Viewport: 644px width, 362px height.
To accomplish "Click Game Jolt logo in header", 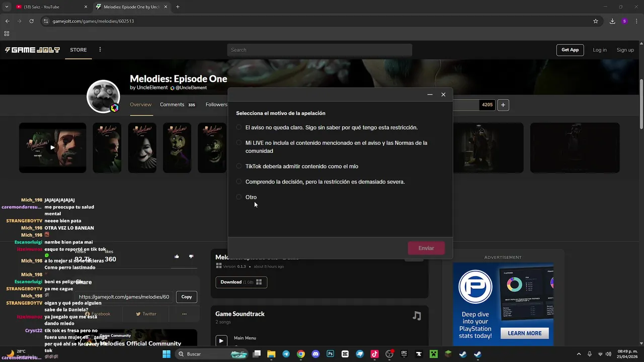I will 32,50.
